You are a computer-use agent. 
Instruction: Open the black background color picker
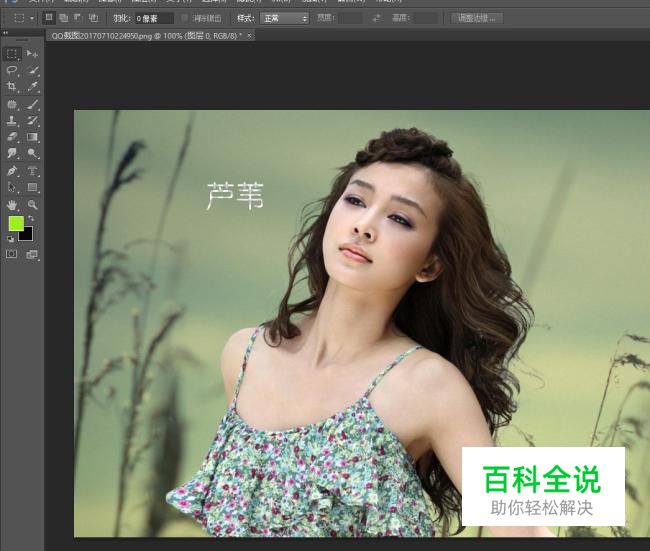(x=27, y=235)
